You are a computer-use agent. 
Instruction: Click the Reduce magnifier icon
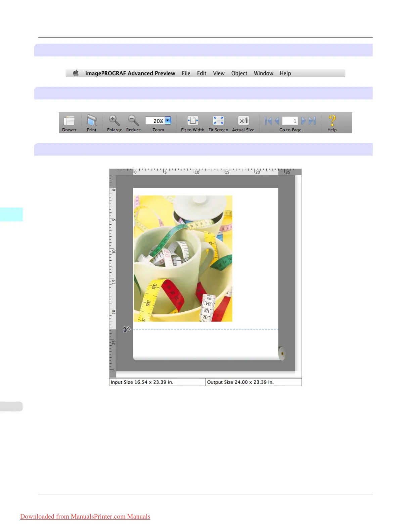(x=133, y=120)
